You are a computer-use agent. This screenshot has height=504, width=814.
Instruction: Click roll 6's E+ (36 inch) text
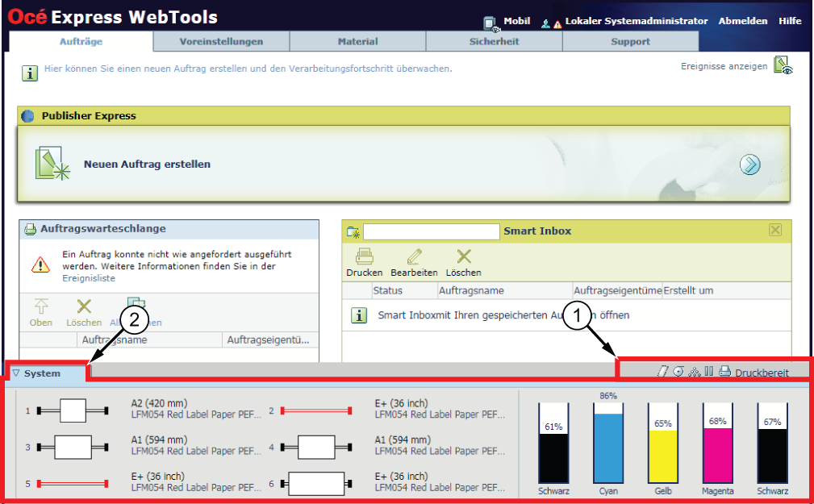(401, 476)
